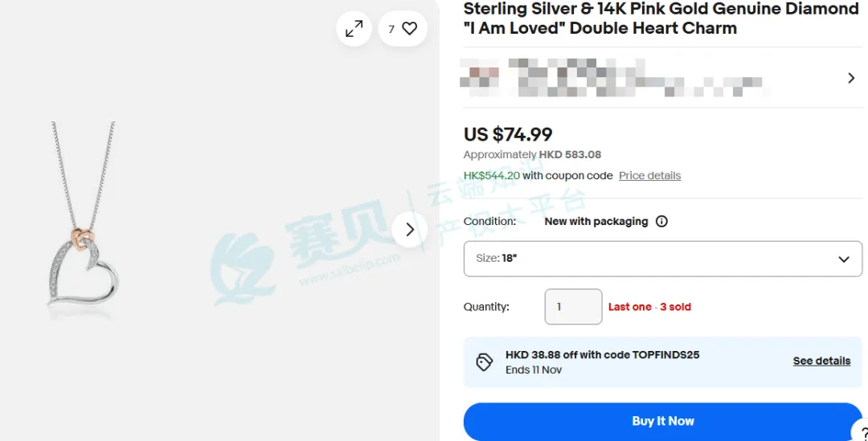Focus the Quantity input field
The width and height of the screenshot is (868, 441).
pos(573,307)
